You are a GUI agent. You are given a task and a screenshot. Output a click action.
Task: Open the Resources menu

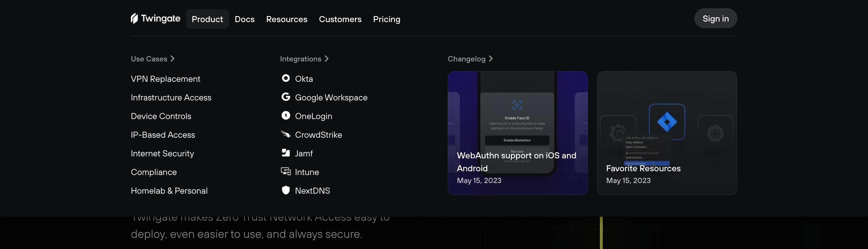click(x=287, y=19)
